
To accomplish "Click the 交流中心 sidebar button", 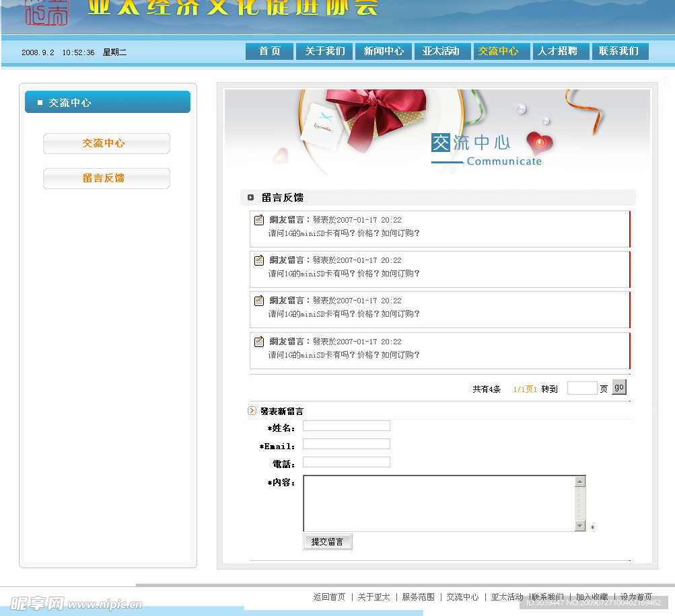I will [106, 143].
